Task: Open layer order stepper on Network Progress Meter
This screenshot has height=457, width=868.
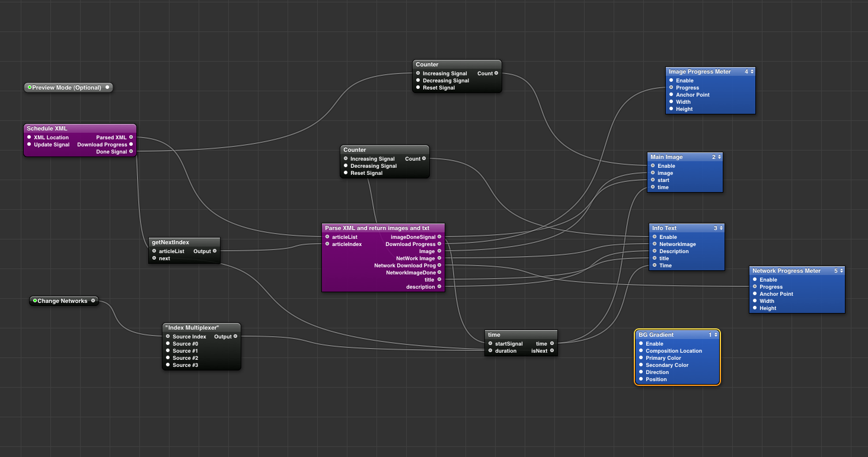Action: pyautogui.click(x=839, y=271)
